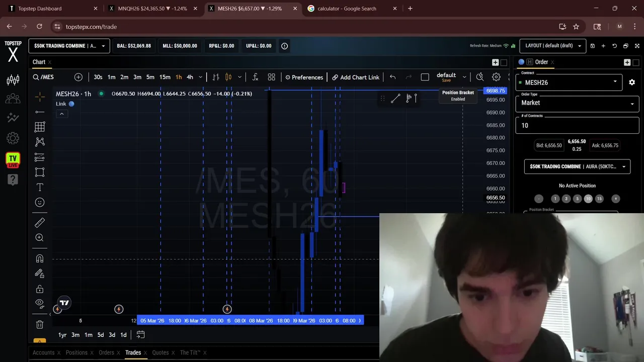Viewport: 644px width, 362px height.
Task: Toggle lock all drawings
Action: 40,289
